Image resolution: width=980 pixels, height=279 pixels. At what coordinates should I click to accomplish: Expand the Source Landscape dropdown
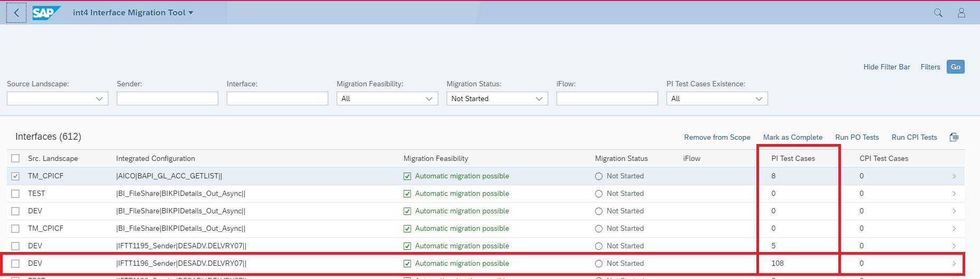coord(99,99)
